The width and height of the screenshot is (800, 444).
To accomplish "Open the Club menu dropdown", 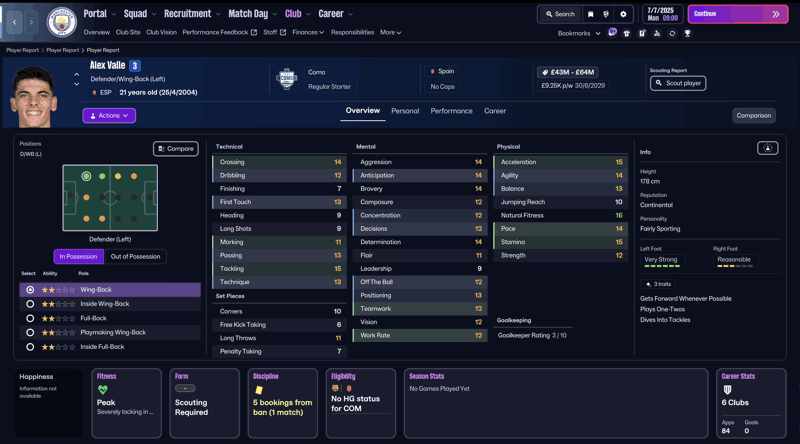I will click(x=297, y=14).
